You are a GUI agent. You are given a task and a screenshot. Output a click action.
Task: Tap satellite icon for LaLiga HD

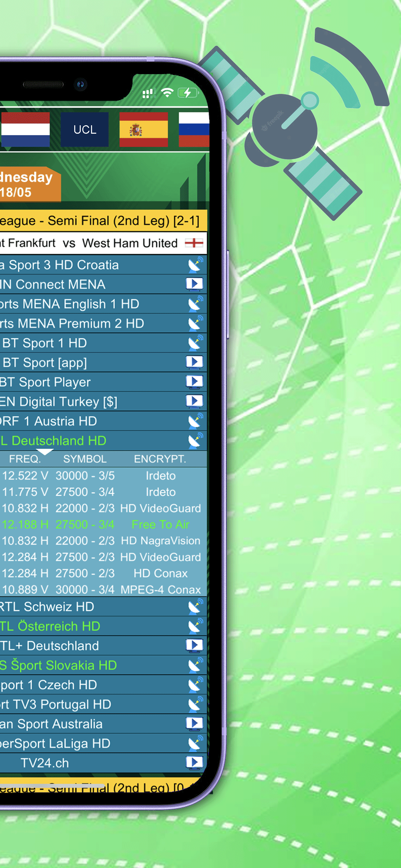(x=195, y=743)
